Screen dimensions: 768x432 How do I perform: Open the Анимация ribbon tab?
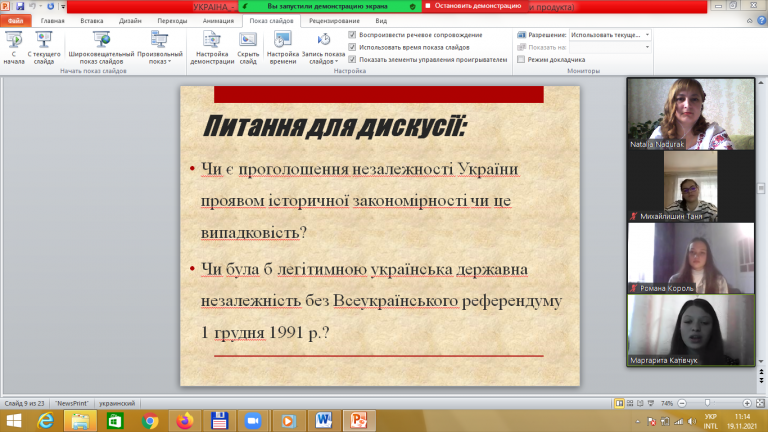pos(218,21)
